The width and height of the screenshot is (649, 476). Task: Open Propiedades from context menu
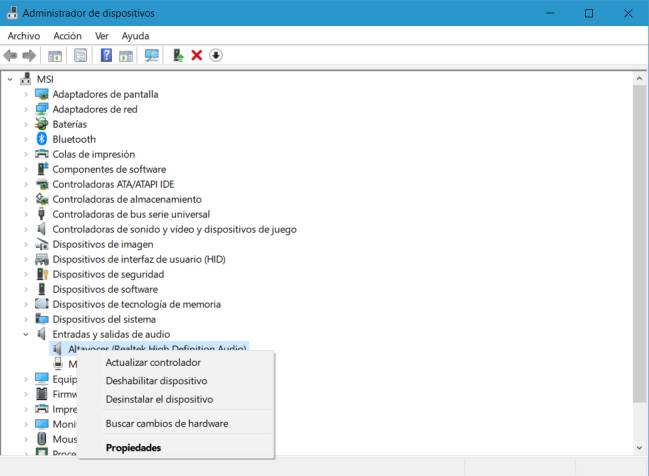tap(176, 447)
